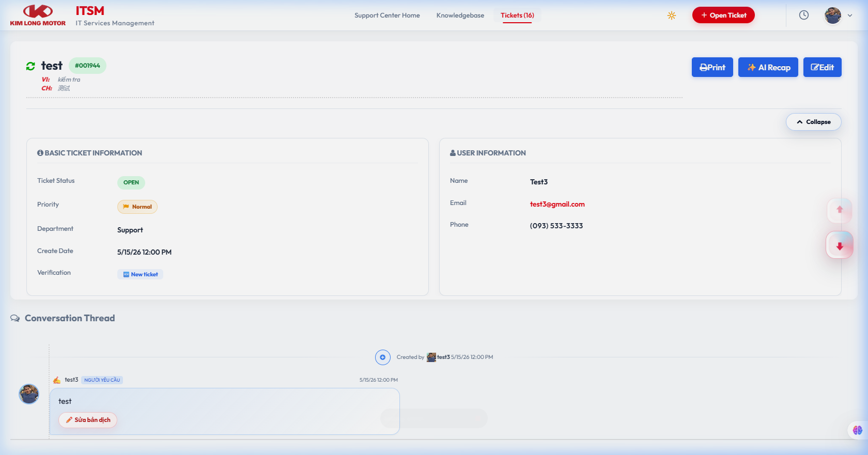Go to Support Center Home
868x455 pixels.
coord(387,15)
